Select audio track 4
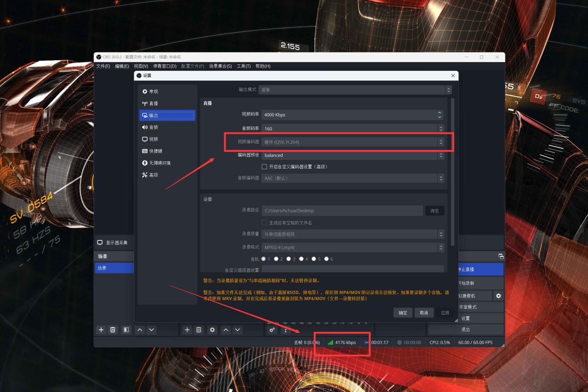This screenshot has height=392, width=588. tap(301, 259)
